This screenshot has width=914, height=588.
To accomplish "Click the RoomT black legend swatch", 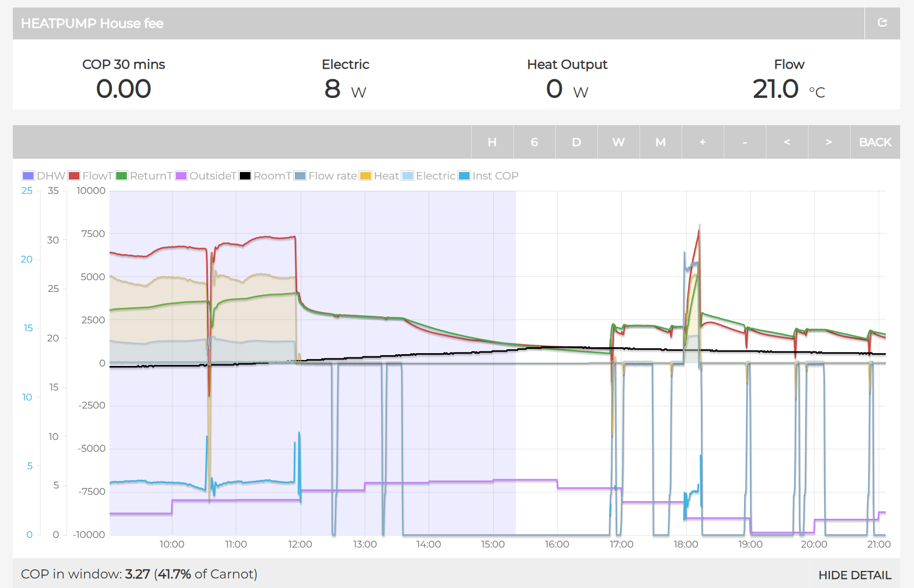I will point(245,176).
